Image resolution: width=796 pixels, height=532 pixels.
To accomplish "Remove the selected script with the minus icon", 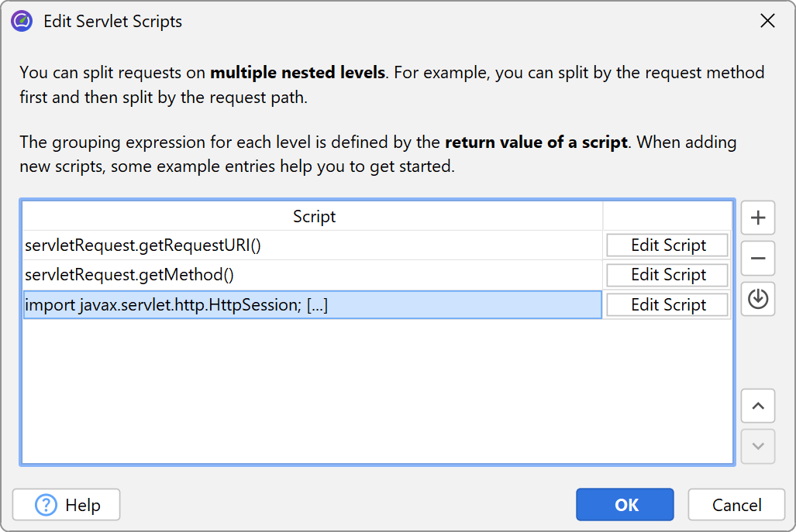I will tap(758, 259).
